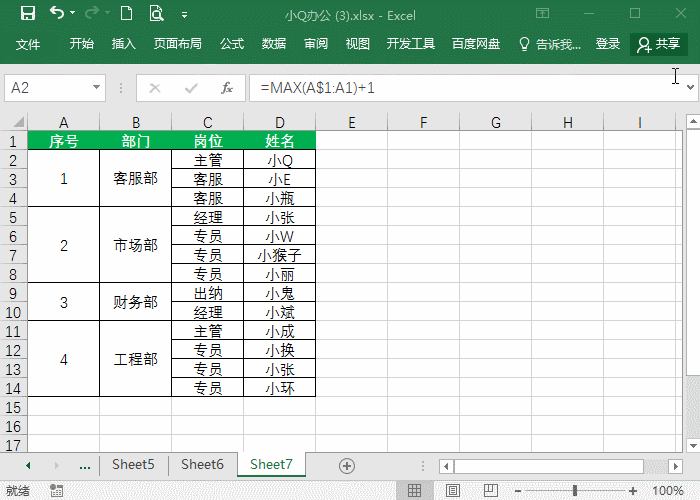Switch to the 开始 tab
700x500 pixels.
pyautogui.click(x=82, y=44)
